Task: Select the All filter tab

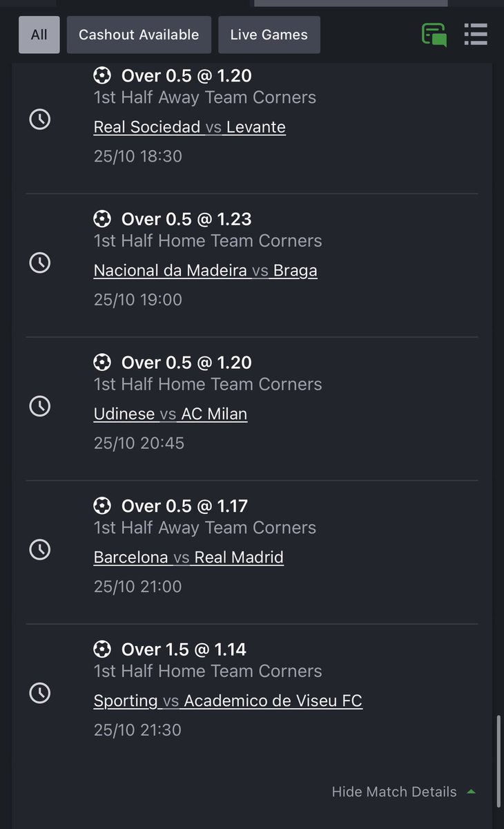Action: [x=39, y=35]
